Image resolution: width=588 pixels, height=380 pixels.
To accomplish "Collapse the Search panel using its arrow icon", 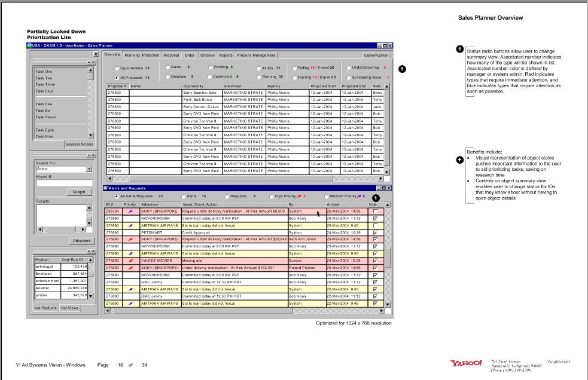I will (x=89, y=155).
